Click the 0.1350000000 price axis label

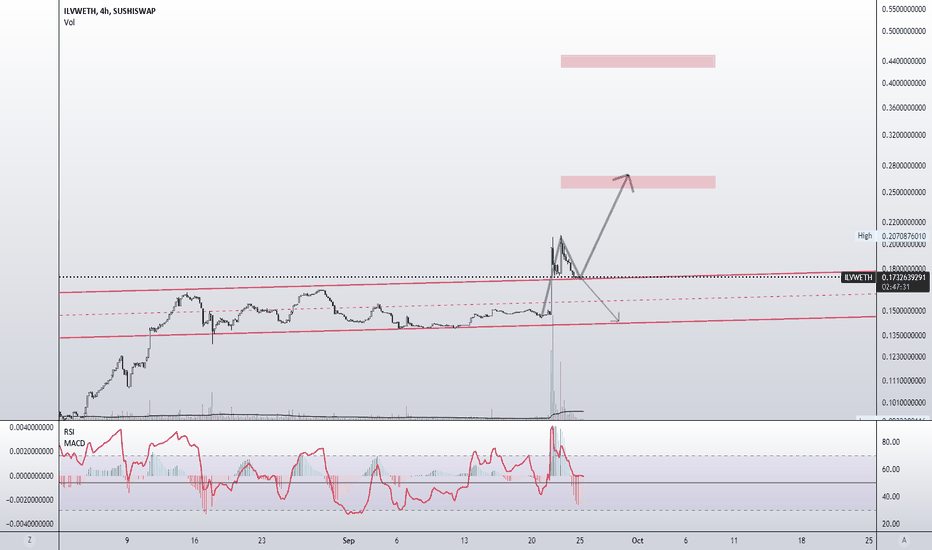[903, 336]
